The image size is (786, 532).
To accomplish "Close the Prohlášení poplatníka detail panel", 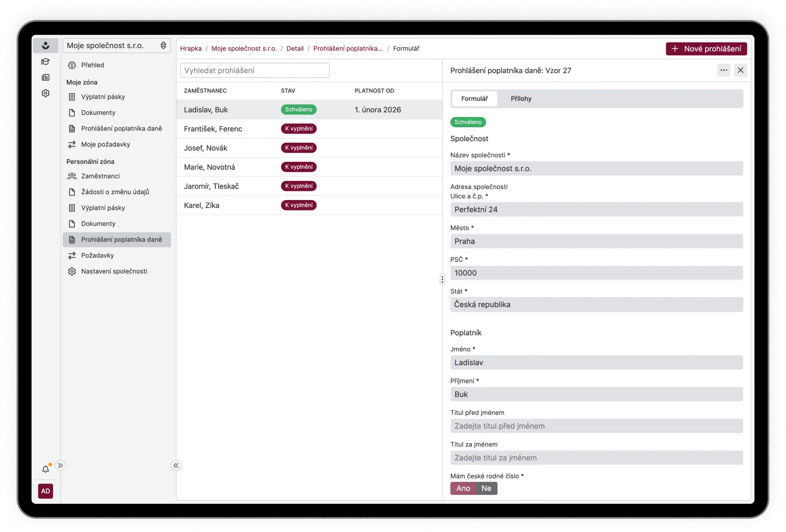I will [740, 71].
